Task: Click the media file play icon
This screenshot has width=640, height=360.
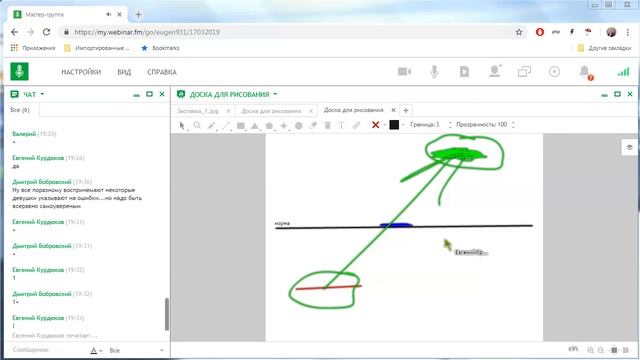Action: coord(464,72)
